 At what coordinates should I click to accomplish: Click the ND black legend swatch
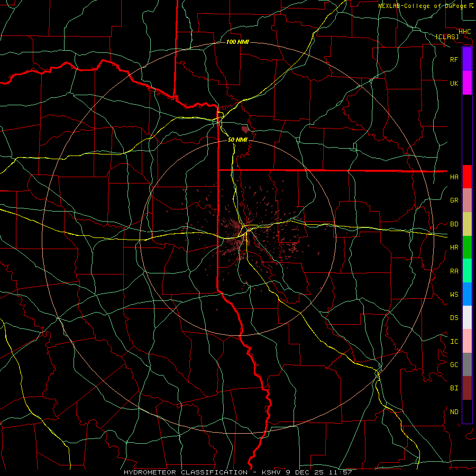pos(467,411)
